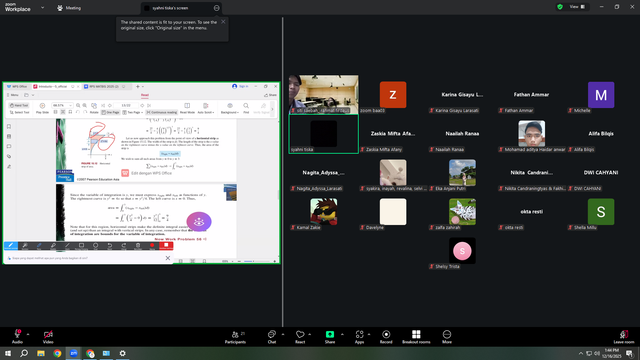The width and height of the screenshot is (640, 360).
Task: Open the React emoji menu
Action: pos(300,337)
